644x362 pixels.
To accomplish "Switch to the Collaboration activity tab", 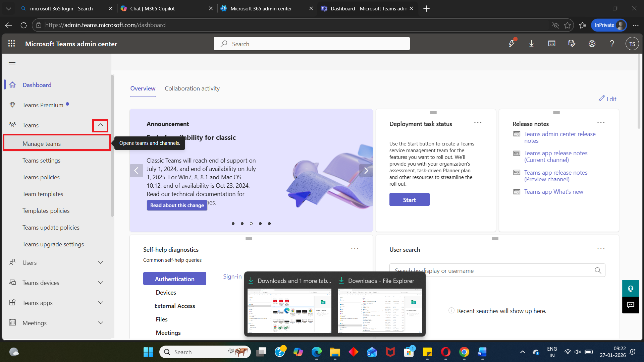I will (x=192, y=88).
